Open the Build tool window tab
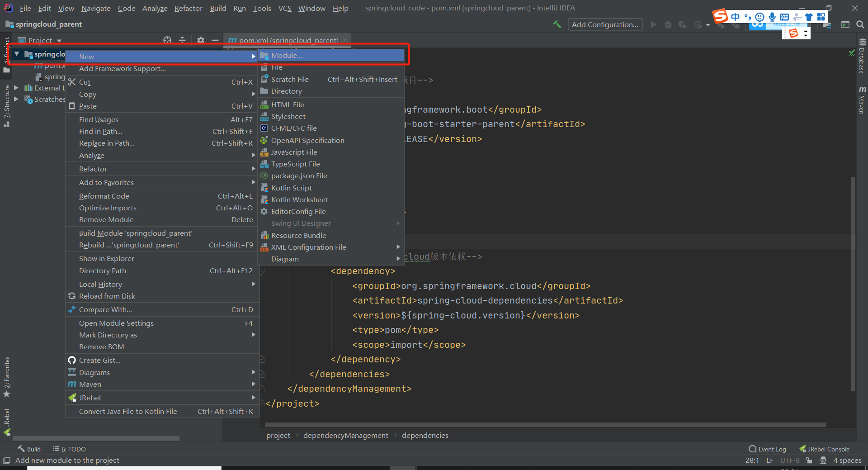This screenshot has width=868, height=470. (x=29, y=449)
